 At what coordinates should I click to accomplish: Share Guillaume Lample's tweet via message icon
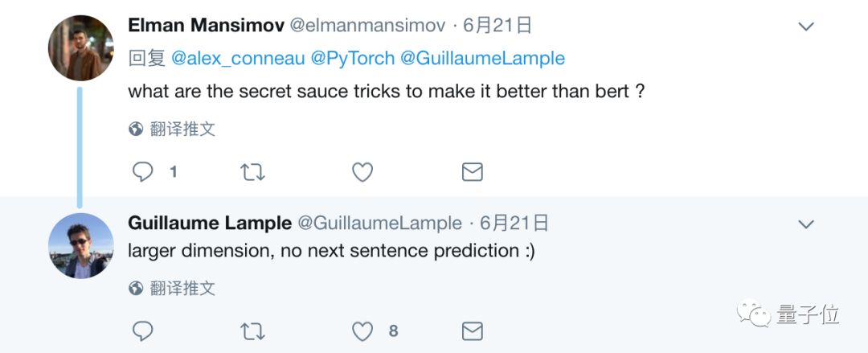pyautogui.click(x=472, y=330)
